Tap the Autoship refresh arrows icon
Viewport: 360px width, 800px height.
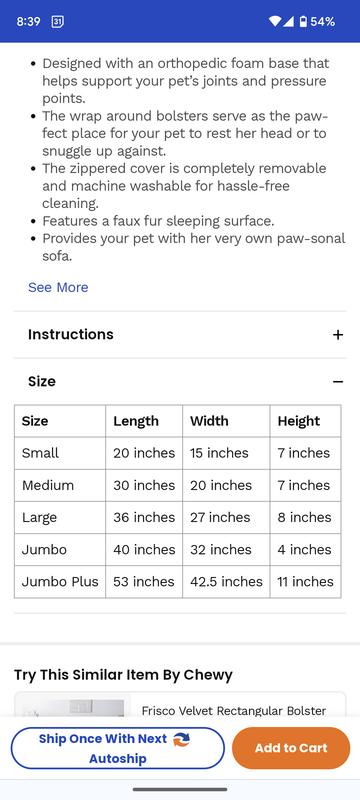click(182, 739)
